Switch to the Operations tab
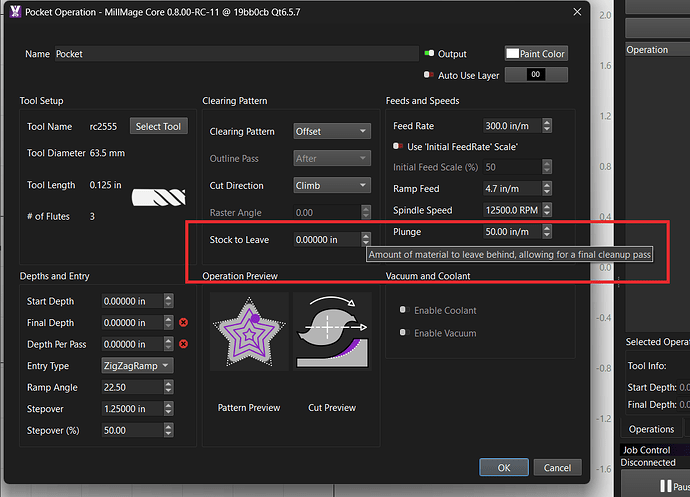The height and width of the screenshot is (497, 690). [650, 429]
